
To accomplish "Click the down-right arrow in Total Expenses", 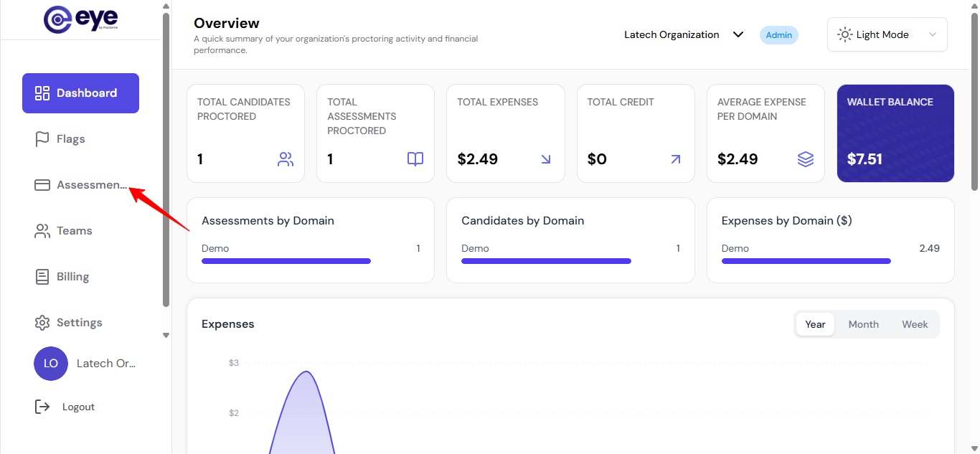I will [546, 159].
